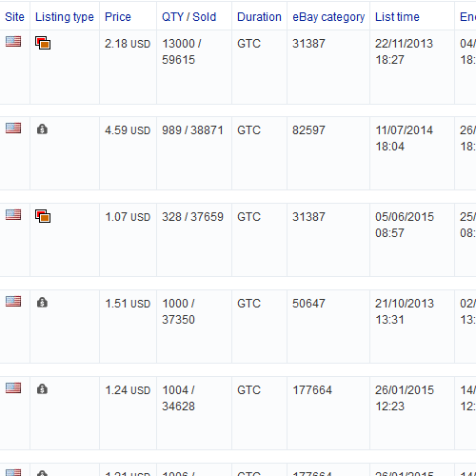The width and height of the screenshot is (476, 476).
Task: Sort by List time header
Action: coord(397,17)
